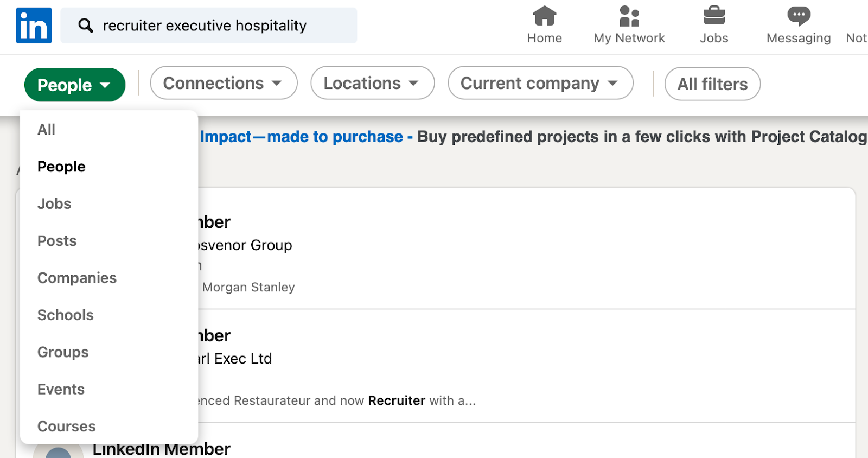This screenshot has height=458, width=868.
Task: Pick Groups from the search type menu
Action: [x=63, y=352]
